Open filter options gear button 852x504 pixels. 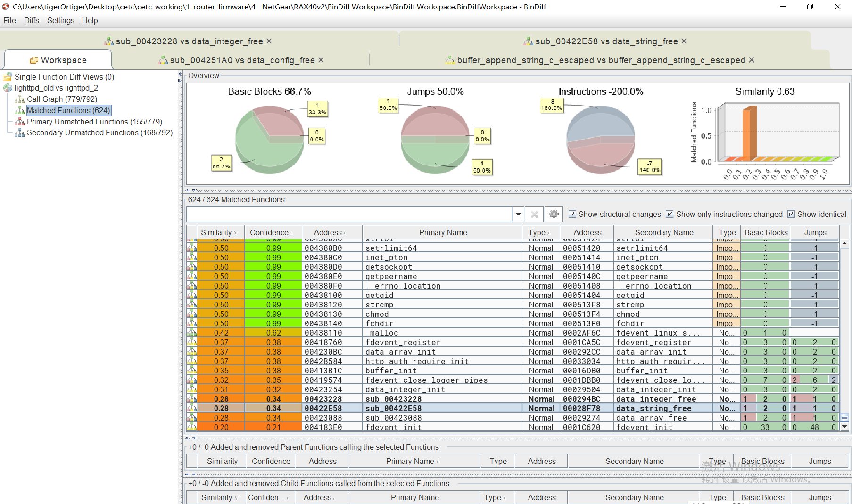coord(554,214)
